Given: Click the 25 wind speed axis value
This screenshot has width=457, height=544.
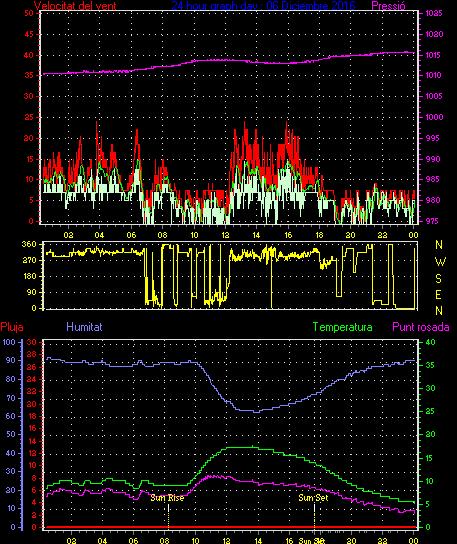Looking at the screenshot, I should coord(29,117).
